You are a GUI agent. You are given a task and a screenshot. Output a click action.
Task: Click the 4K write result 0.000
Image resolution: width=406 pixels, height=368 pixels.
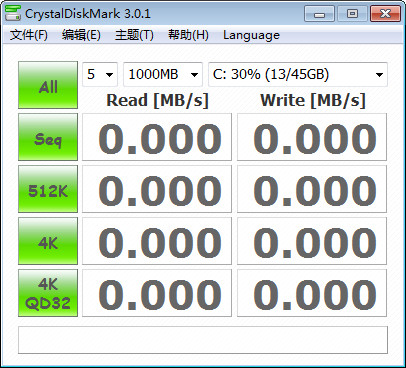point(312,241)
